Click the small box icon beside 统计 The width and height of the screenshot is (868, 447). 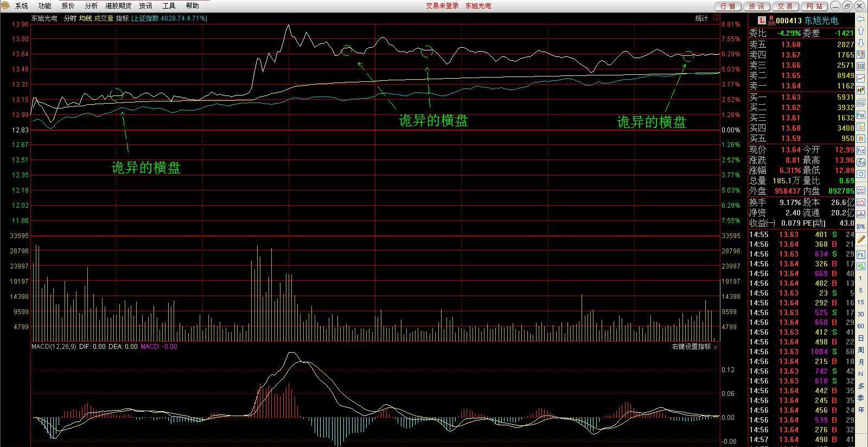(x=717, y=18)
